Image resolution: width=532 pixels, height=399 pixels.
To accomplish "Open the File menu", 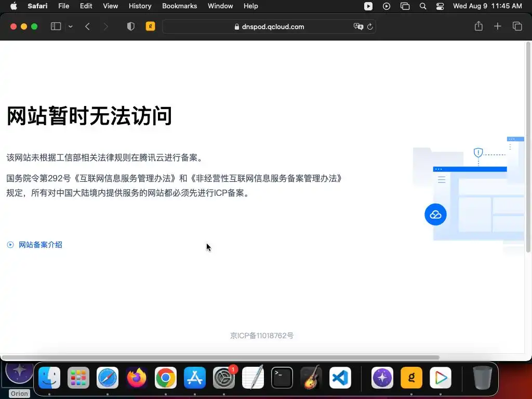I will tap(63, 6).
